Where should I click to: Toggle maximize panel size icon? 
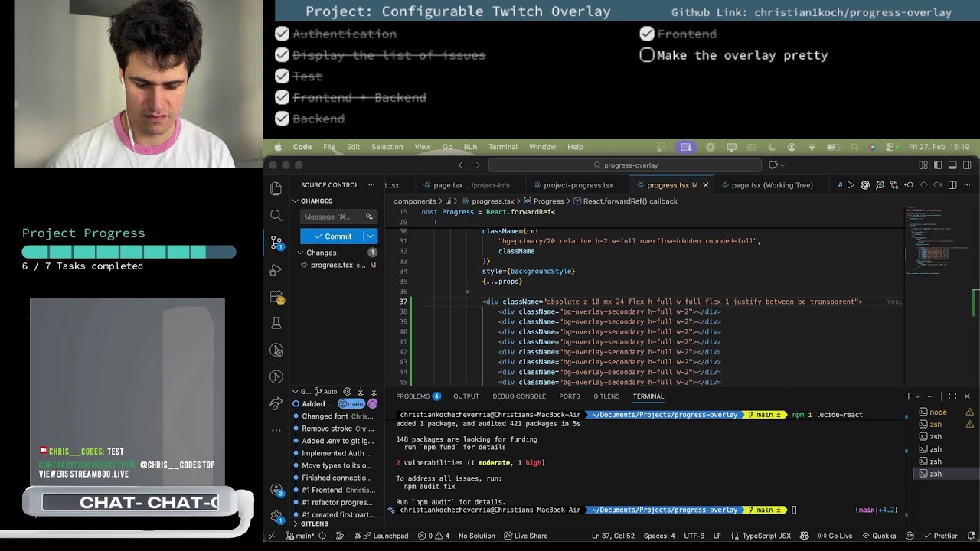tap(952, 396)
